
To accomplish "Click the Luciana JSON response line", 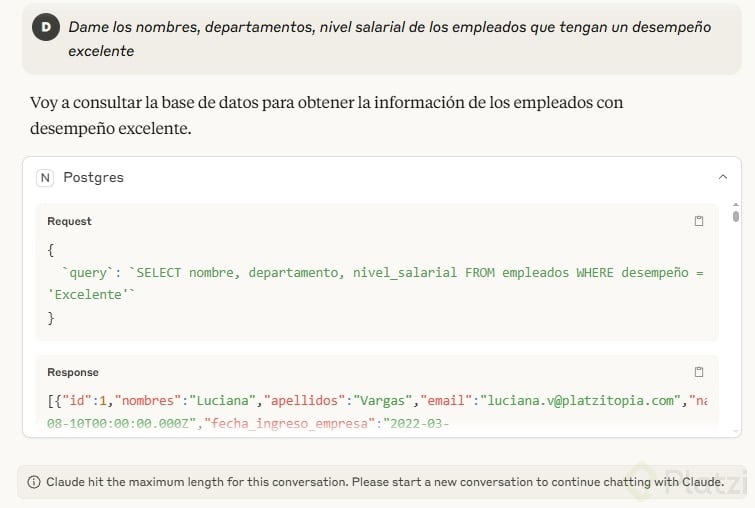I will [377, 401].
